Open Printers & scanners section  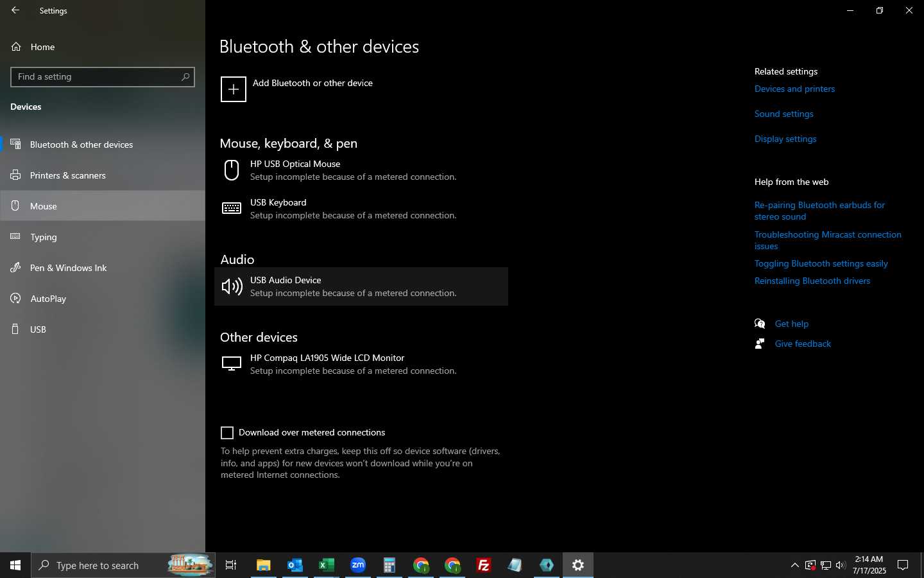103,175
